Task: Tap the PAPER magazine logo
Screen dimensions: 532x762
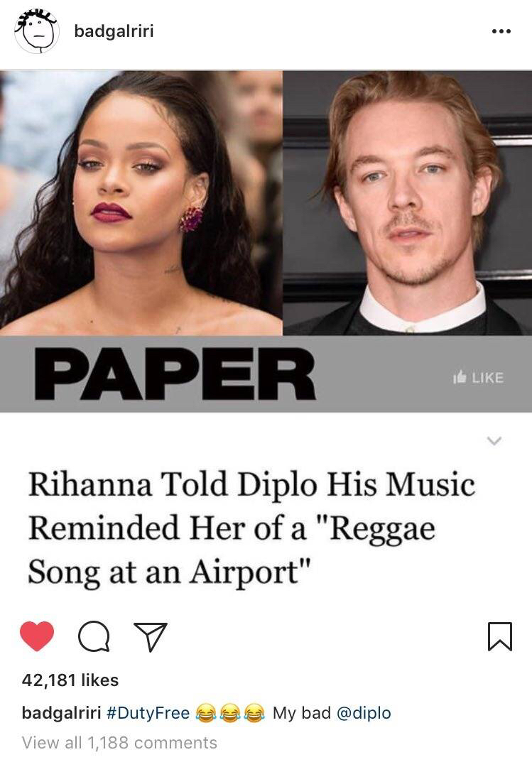Action: [175, 374]
